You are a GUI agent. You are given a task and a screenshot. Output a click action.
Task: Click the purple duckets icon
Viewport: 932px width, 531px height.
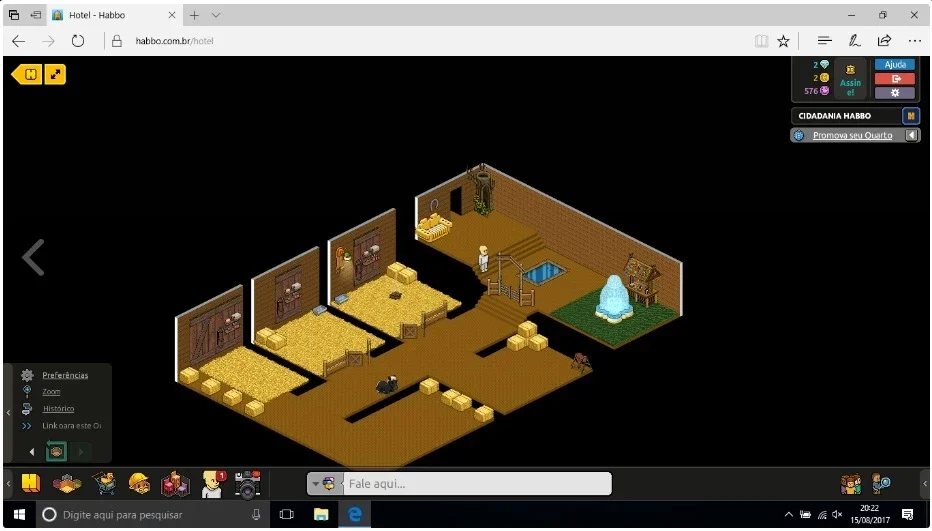click(824, 91)
